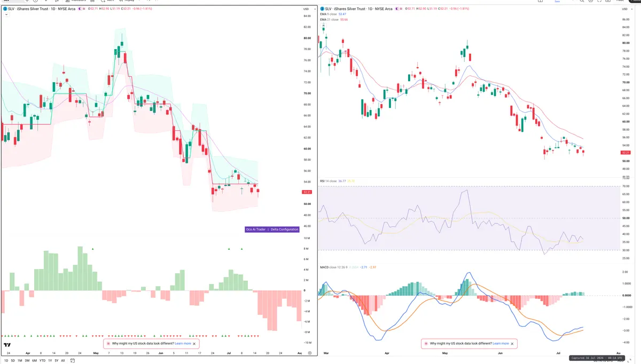Select 1M time range
This screenshot has height=364, width=641.
(20, 360)
